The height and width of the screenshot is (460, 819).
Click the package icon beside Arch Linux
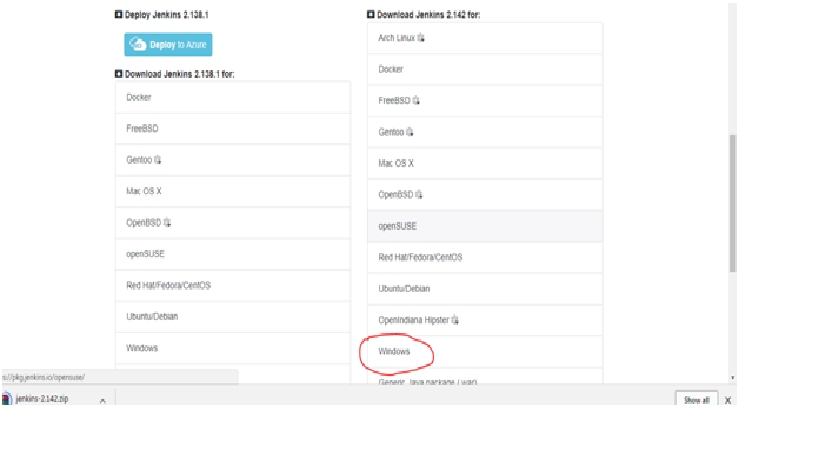421,38
